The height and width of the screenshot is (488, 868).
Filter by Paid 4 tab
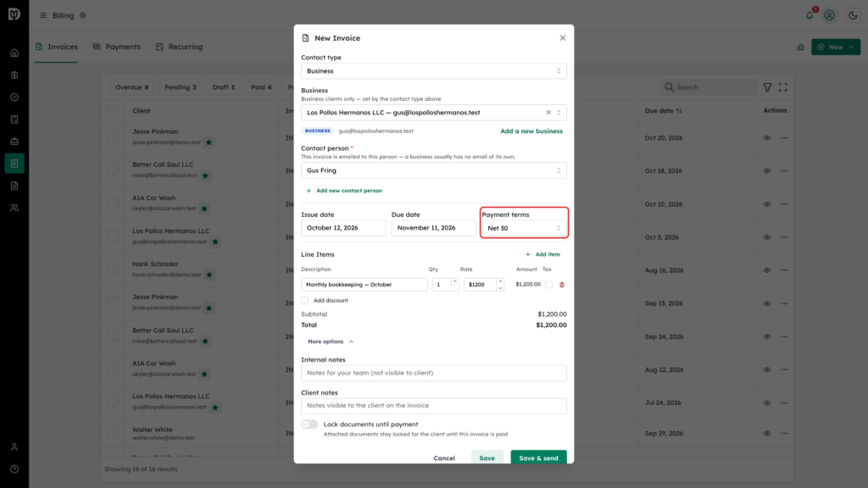(x=261, y=87)
